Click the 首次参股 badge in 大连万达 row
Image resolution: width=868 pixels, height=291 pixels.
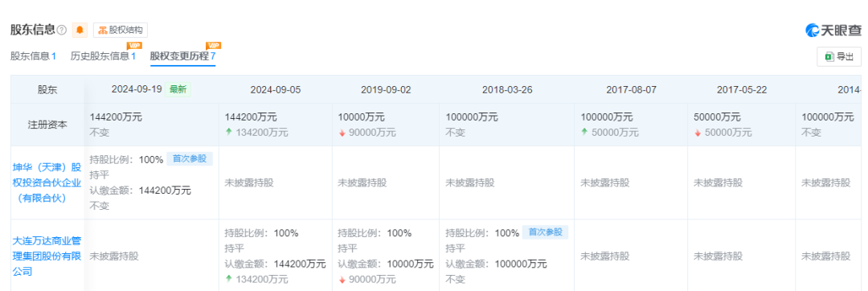pyautogui.click(x=545, y=232)
